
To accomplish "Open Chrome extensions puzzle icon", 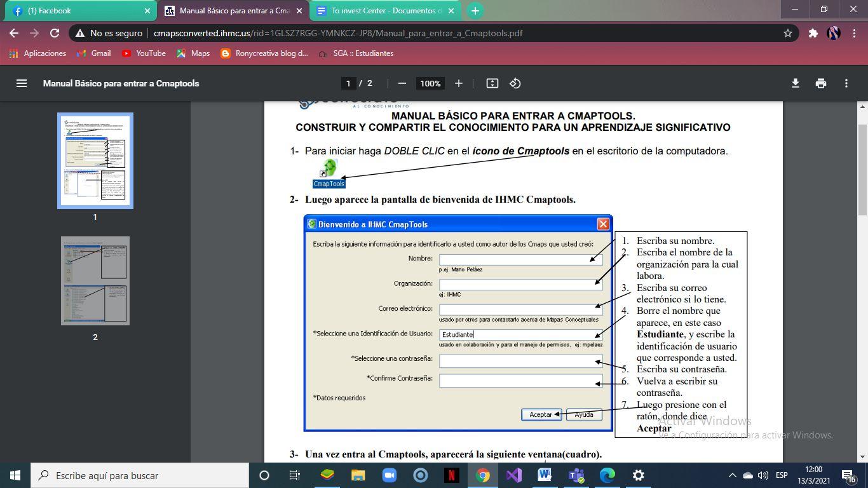I will [813, 33].
